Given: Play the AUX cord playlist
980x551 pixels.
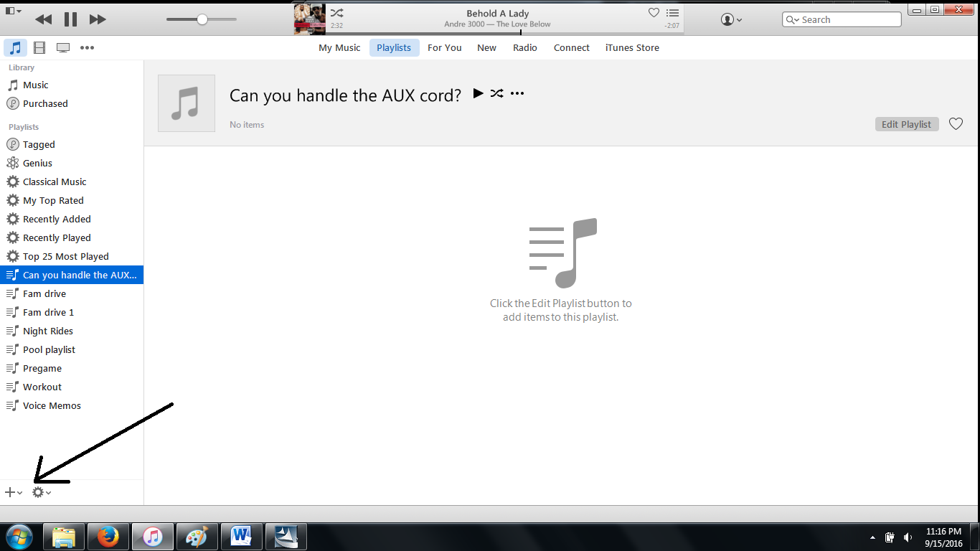Looking at the screenshot, I should 478,93.
